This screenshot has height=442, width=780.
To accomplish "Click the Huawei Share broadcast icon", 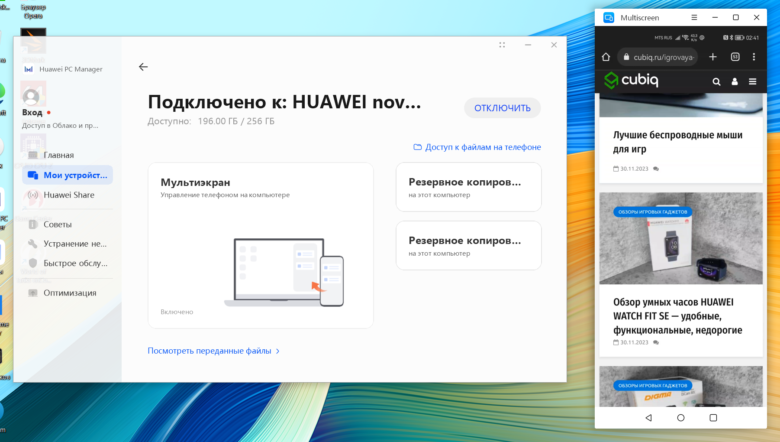I will (33, 195).
